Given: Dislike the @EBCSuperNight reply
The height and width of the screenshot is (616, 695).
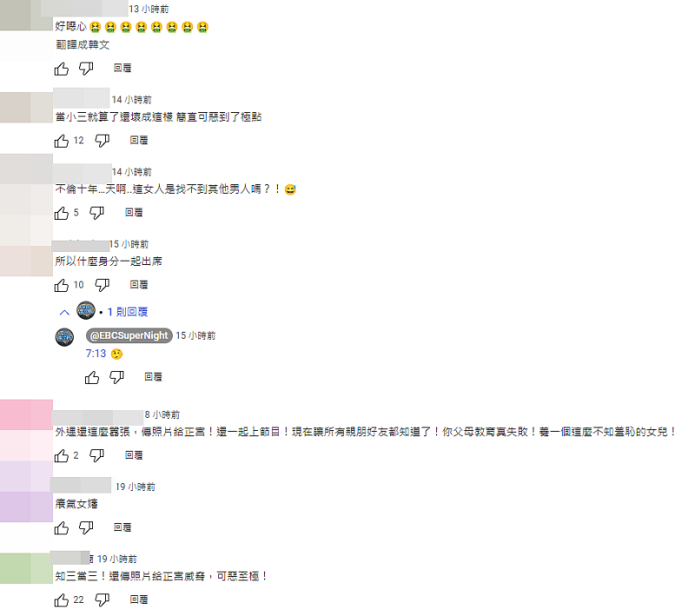Looking at the screenshot, I should pyautogui.click(x=116, y=378).
